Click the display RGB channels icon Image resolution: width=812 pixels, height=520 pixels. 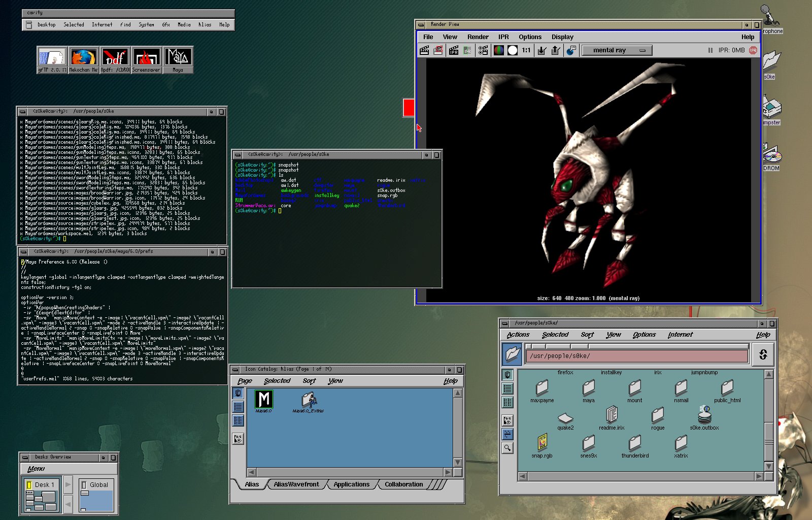point(499,50)
